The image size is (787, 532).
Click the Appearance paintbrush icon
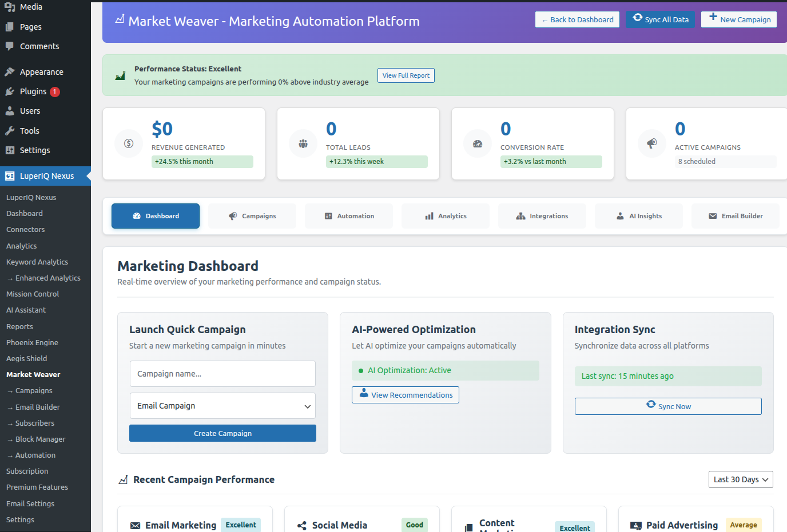(x=10, y=72)
